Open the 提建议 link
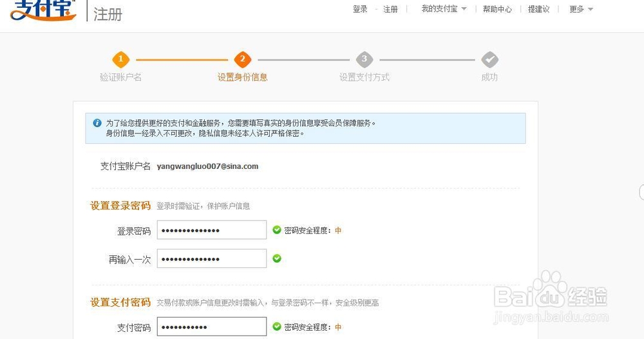 [x=538, y=9]
